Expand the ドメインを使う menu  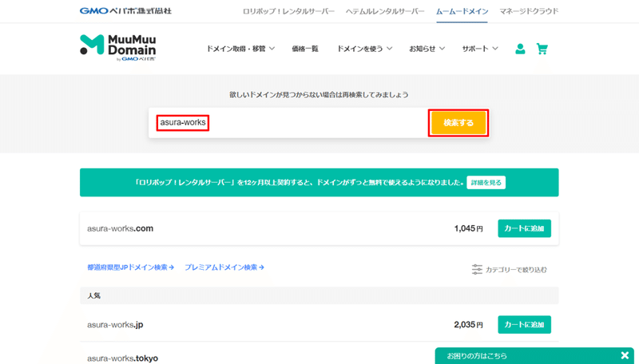364,49
